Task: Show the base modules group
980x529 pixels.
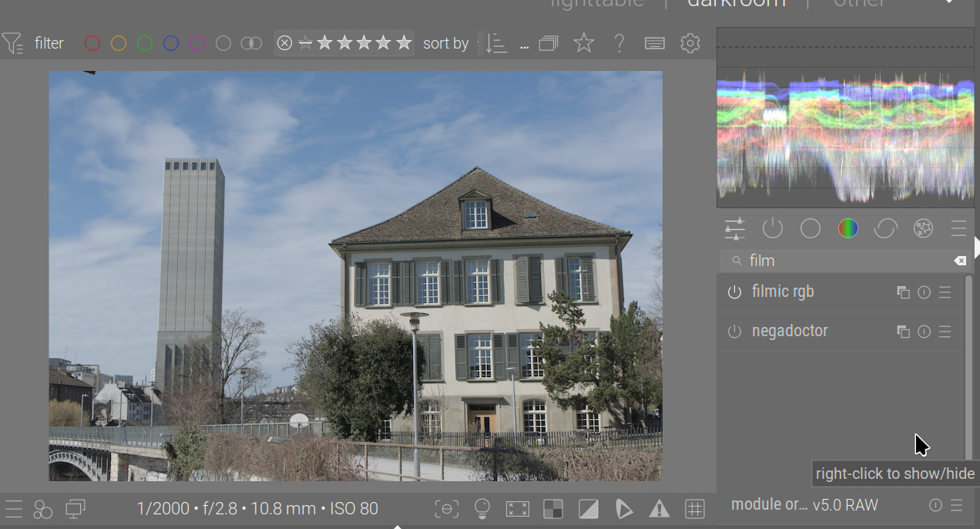Action: [811, 228]
